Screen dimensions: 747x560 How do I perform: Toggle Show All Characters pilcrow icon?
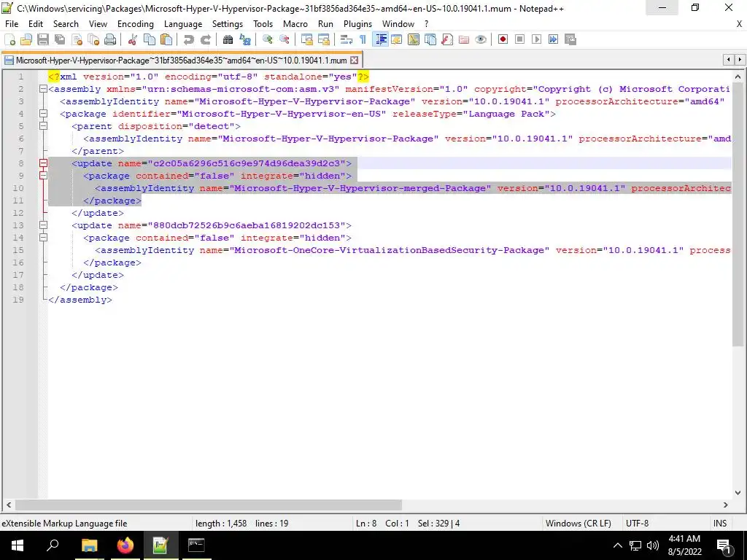[363, 39]
